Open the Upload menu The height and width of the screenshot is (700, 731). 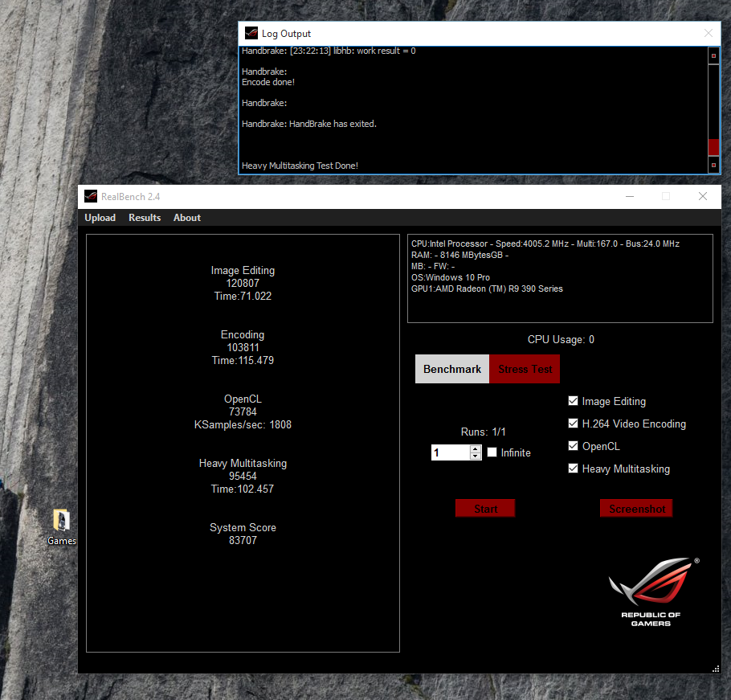100,218
